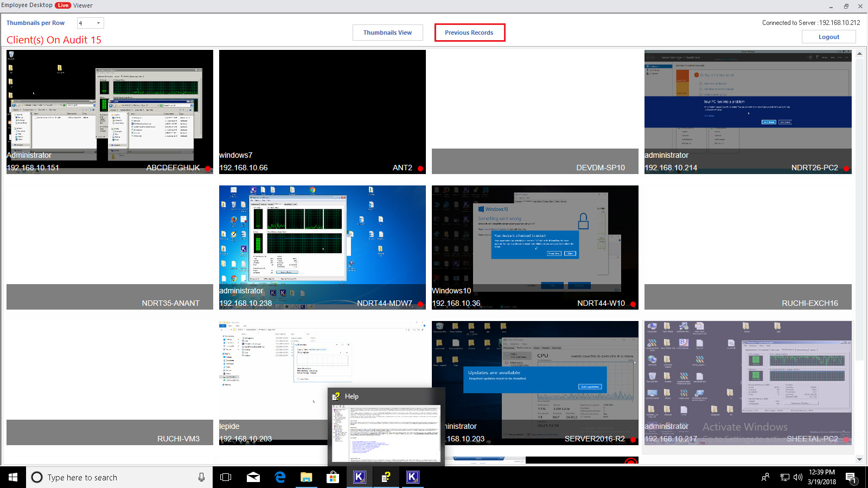Viewport: 868px width, 488px height.
Task: Toggle recording indicator on SHEETAL-PC2
Action: [x=846, y=440]
